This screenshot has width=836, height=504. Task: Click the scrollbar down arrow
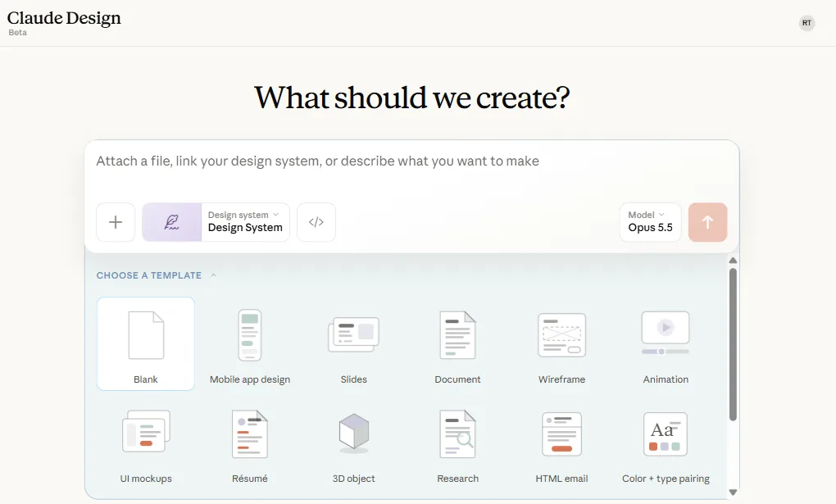(733, 493)
